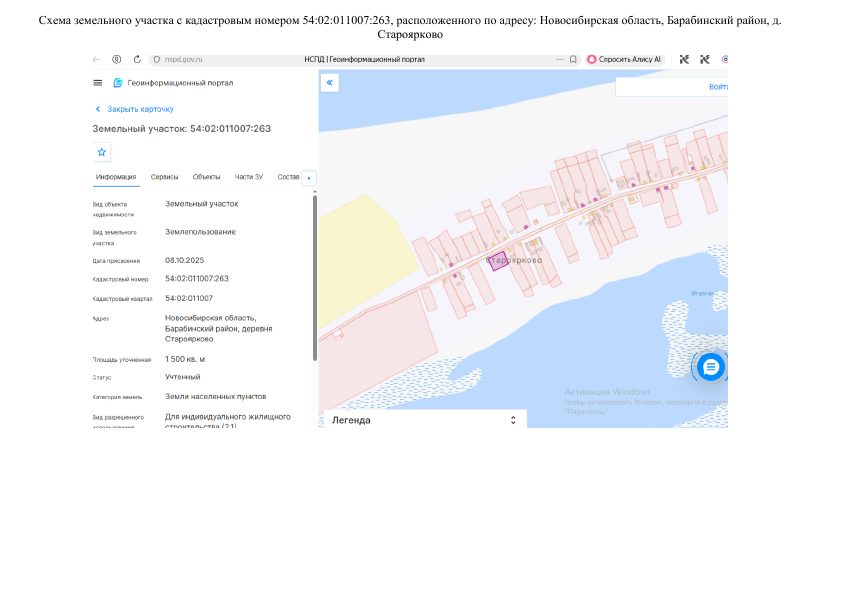Viewport: 842px width, 595px height.
Task: Click the "Закрыть карточку" link
Action: [135, 109]
